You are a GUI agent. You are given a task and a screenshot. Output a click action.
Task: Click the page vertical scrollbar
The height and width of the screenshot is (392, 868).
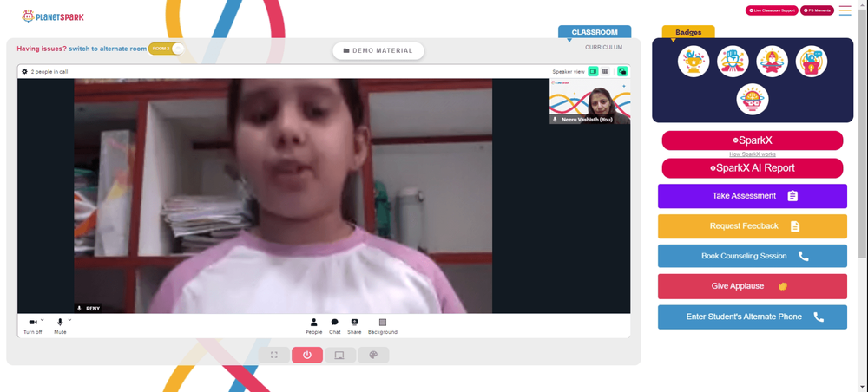[863, 133]
